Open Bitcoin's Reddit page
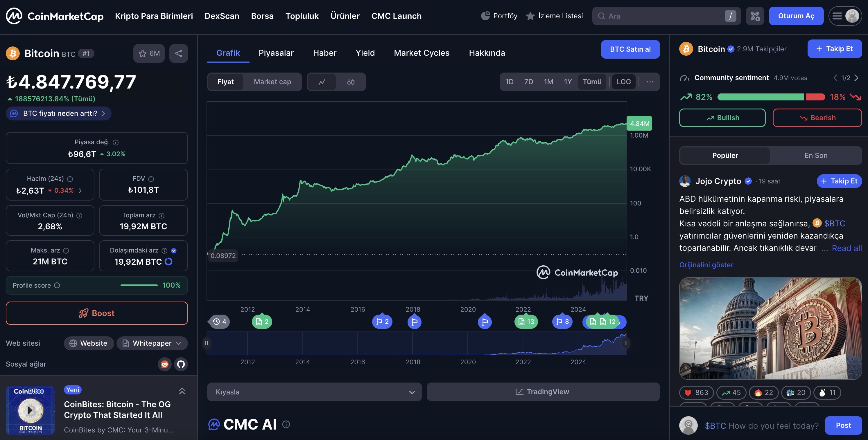868x440 pixels. pyautogui.click(x=164, y=364)
